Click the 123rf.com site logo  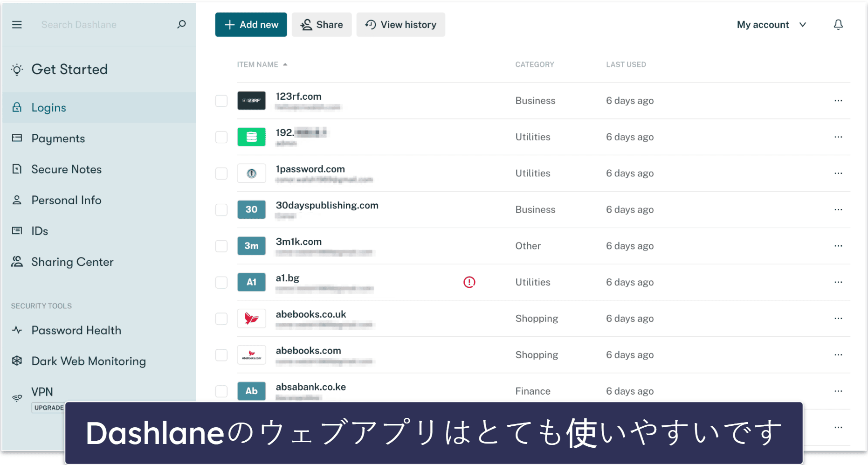pos(251,101)
